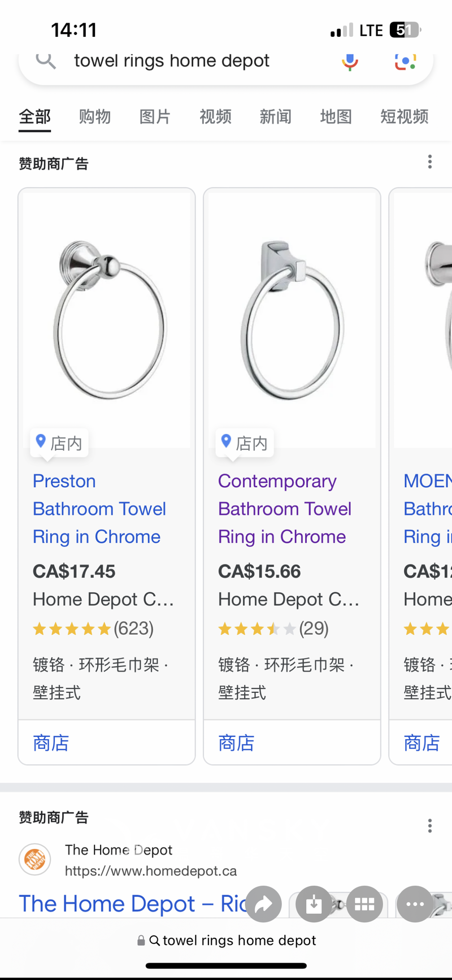The width and height of the screenshot is (452, 980).
Task: Open Preston Bathroom Towel Ring in Chrome link
Action: [99, 509]
